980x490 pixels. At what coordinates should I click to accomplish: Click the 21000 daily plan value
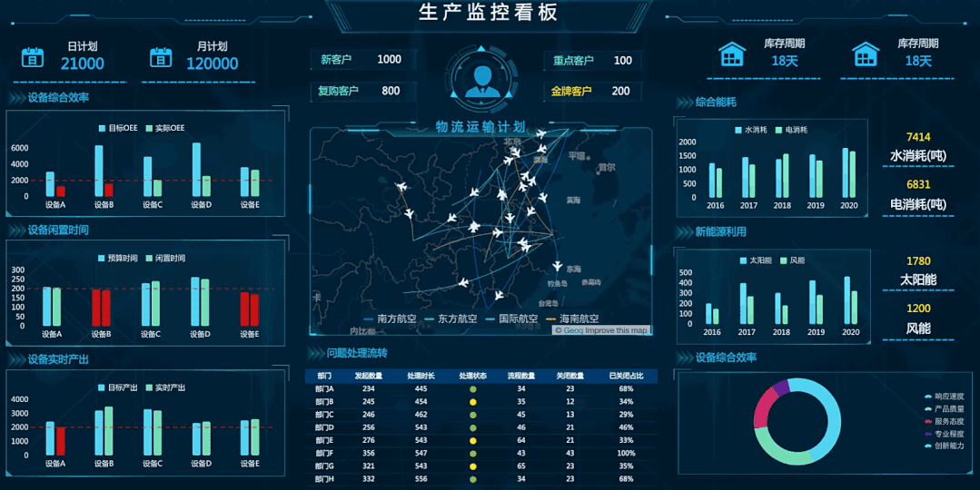point(83,64)
